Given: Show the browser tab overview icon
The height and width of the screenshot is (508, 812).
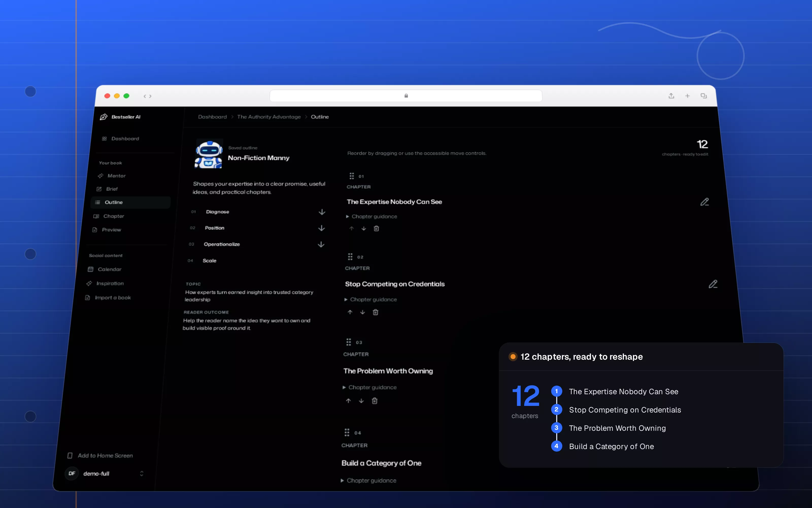Looking at the screenshot, I should (704, 96).
